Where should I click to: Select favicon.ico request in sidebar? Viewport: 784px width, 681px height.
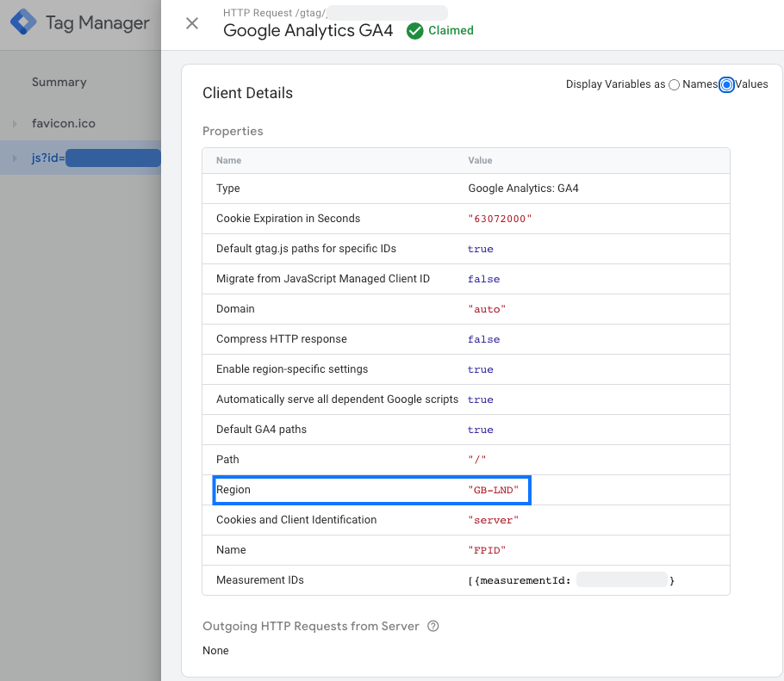[x=63, y=124]
